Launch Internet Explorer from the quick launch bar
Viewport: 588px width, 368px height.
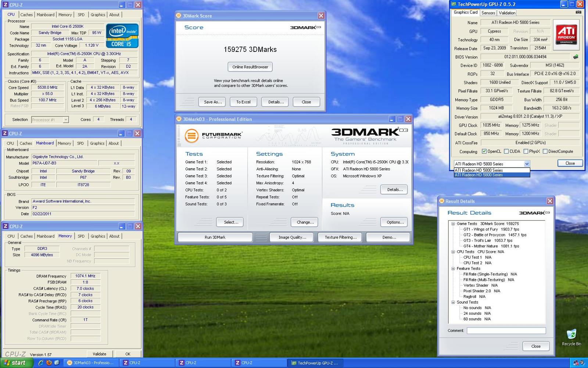(x=41, y=363)
